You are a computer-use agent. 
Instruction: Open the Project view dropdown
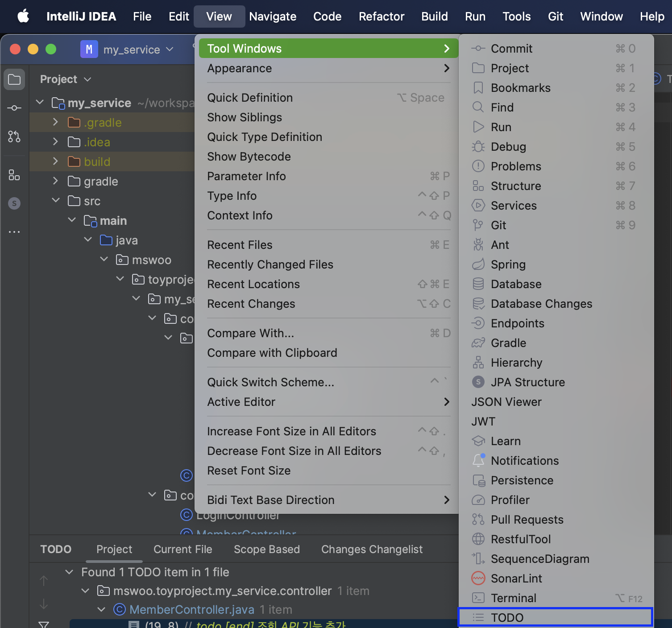click(x=66, y=79)
